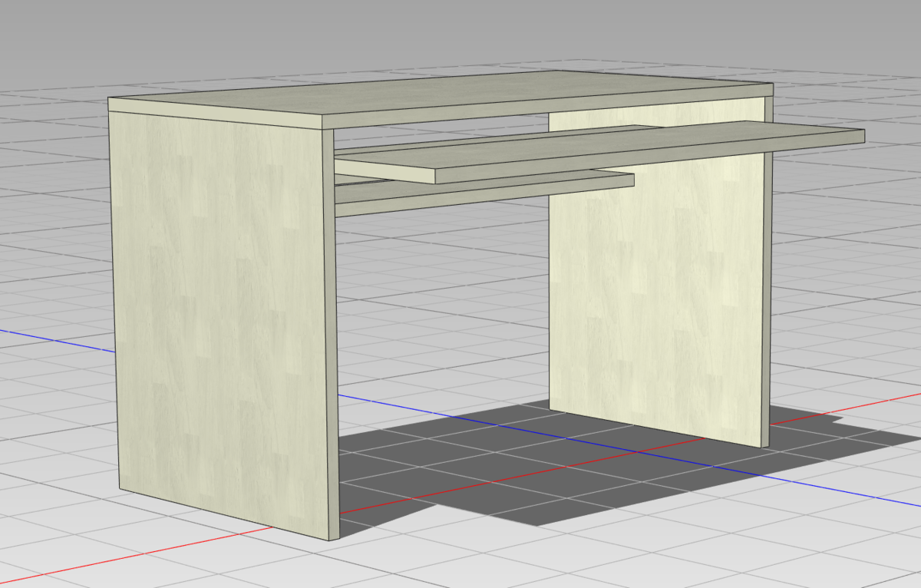Viewport: 921px width, 588px height.
Task: Select the pulled-out keyboard tray shelf
Action: pos(599,152)
